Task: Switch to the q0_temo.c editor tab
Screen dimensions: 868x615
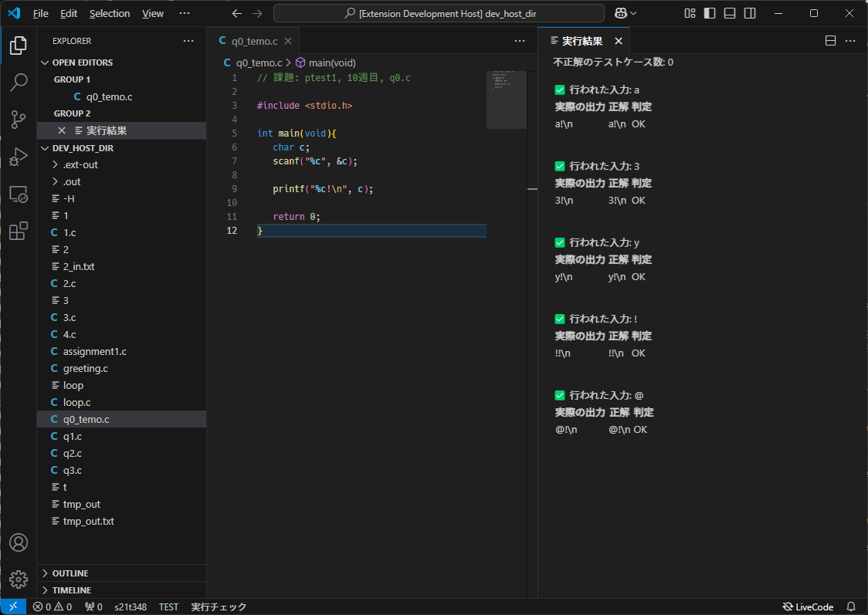Action: [255, 41]
